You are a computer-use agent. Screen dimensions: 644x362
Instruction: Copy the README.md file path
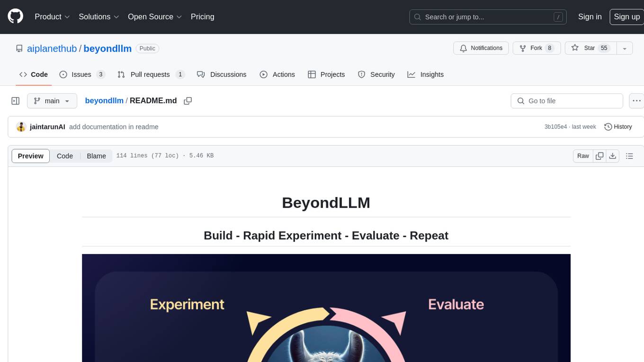pos(188,101)
